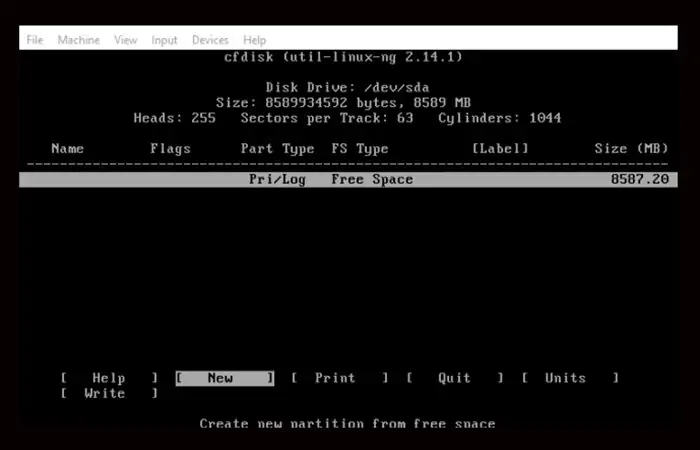Click the [Label] column header
The width and height of the screenshot is (700, 450).
(x=500, y=149)
